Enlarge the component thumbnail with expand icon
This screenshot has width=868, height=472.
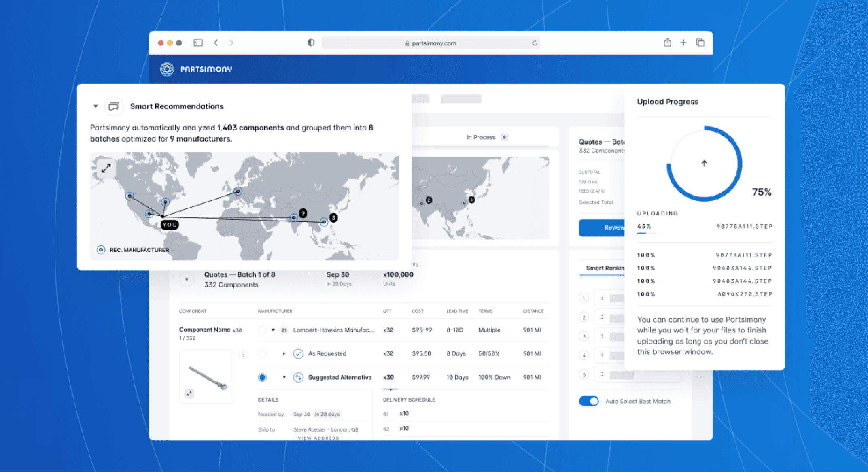[x=189, y=393]
